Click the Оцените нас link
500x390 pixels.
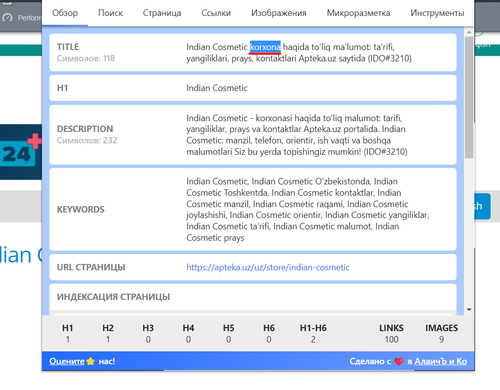tap(82, 361)
